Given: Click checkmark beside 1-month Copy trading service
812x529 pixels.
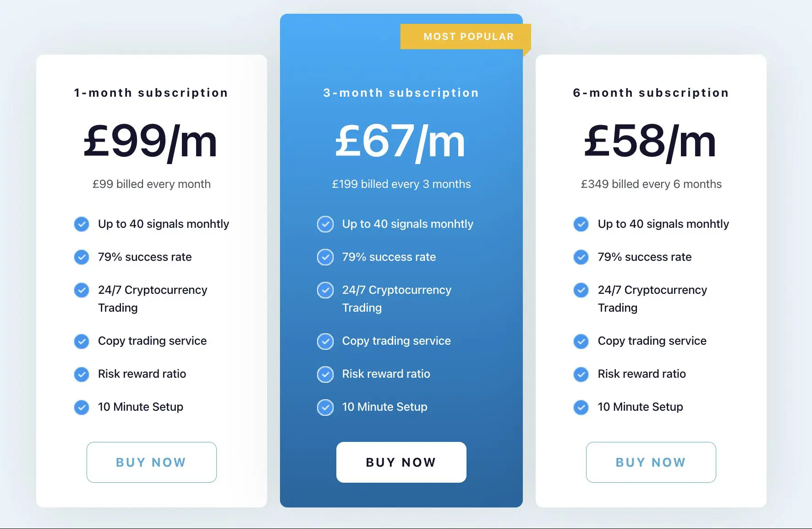Looking at the screenshot, I should point(82,341).
